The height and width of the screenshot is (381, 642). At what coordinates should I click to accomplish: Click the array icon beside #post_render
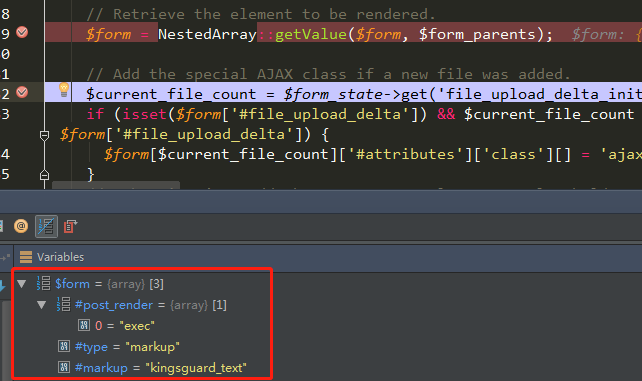pyautogui.click(x=63, y=304)
